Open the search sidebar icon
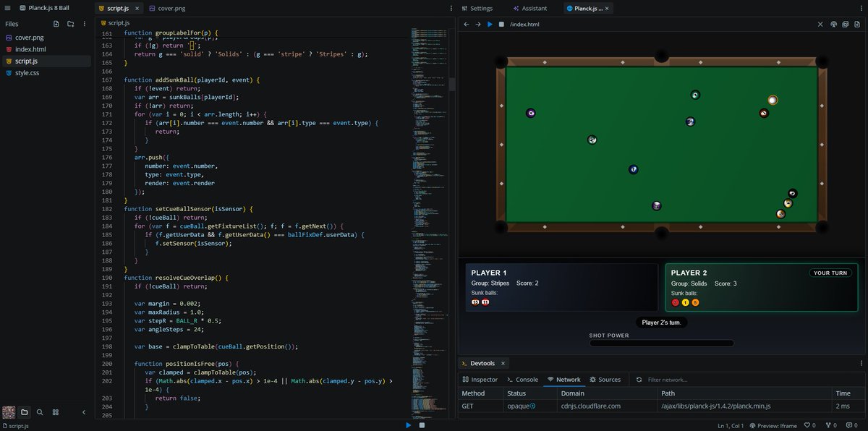This screenshot has height=431, width=868. (40, 412)
